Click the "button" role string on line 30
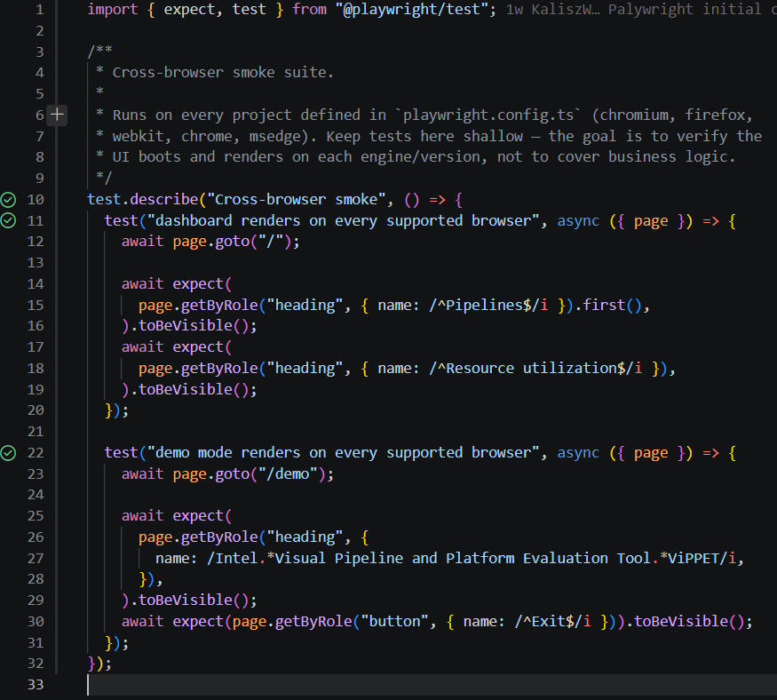Viewport: 777px width, 700px height. [x=394, y=622]
